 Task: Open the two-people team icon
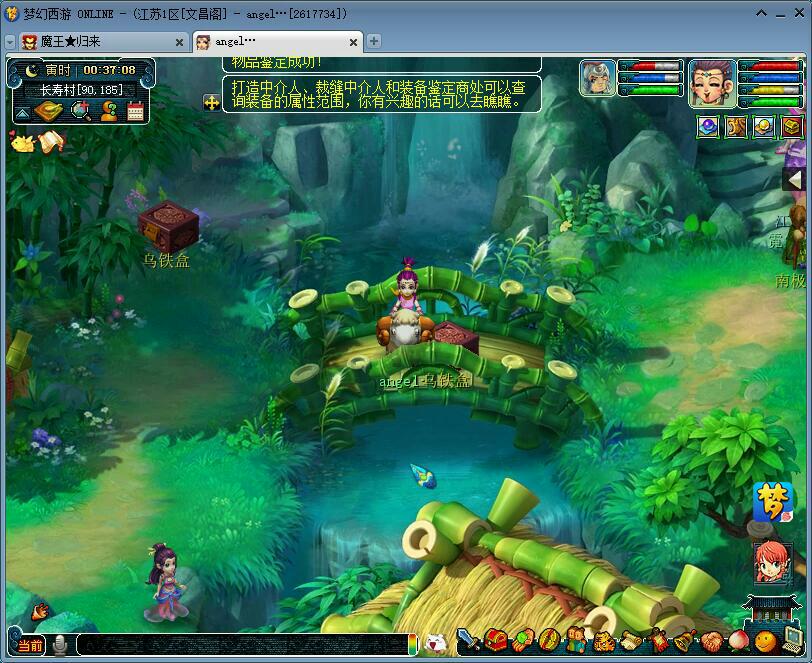click(576, 641)
